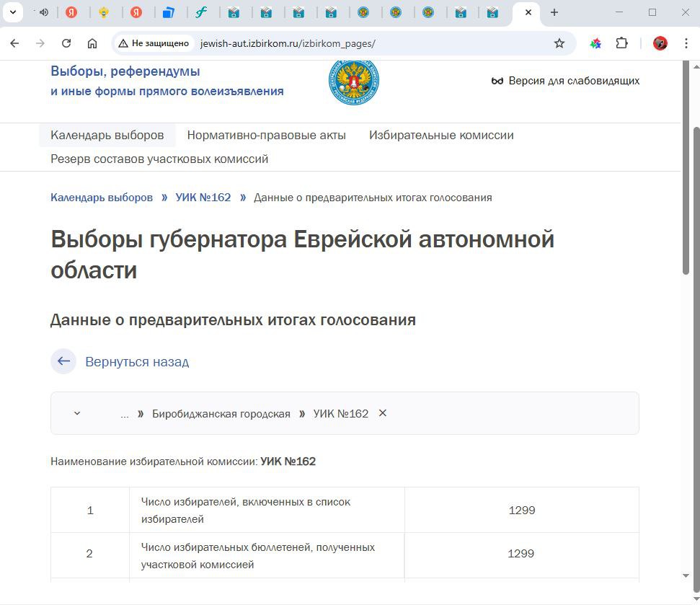The image size is (700, 605).
Task: Bookmark this page with the star icon
Action: coord(559,43)
